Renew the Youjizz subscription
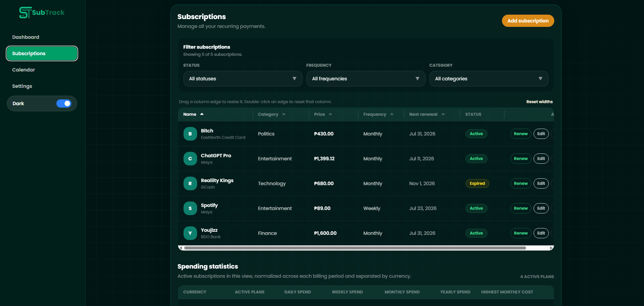Image resolution: width=644 pixels, height=306 pixels. coord(521,233)
